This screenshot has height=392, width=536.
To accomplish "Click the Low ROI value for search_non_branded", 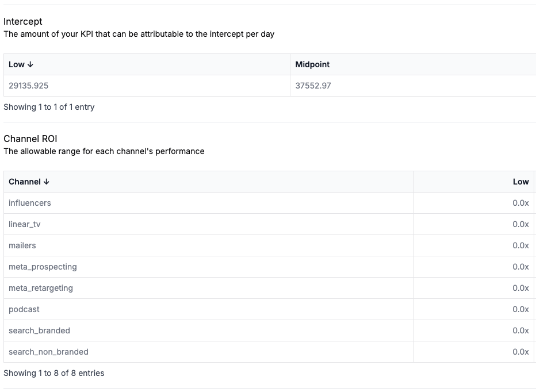I will [x=520, y=352].
